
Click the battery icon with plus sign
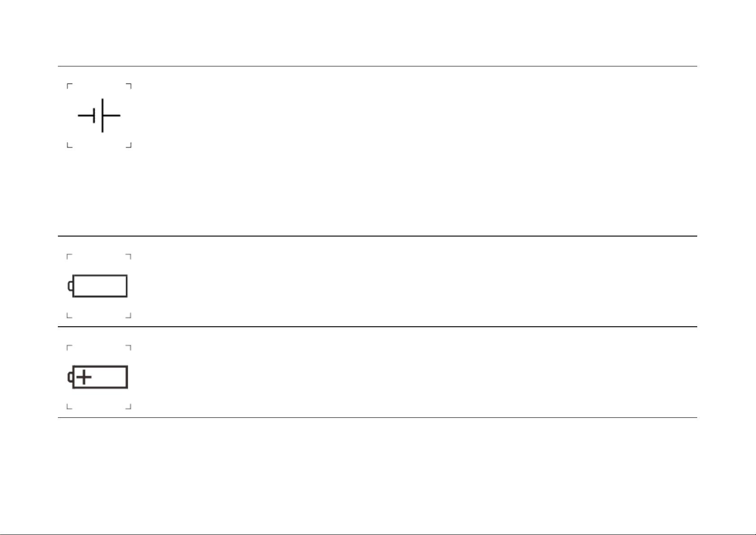(100, 377)
